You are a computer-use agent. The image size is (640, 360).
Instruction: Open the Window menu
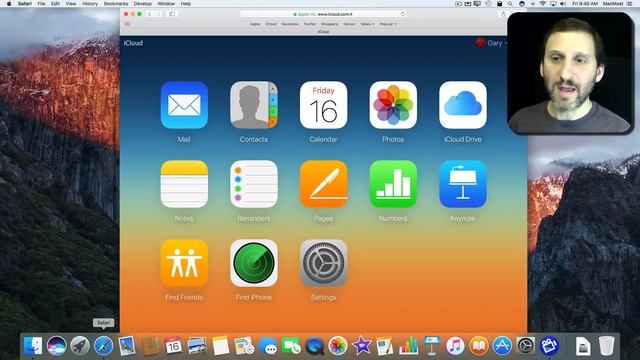[166, 4]
